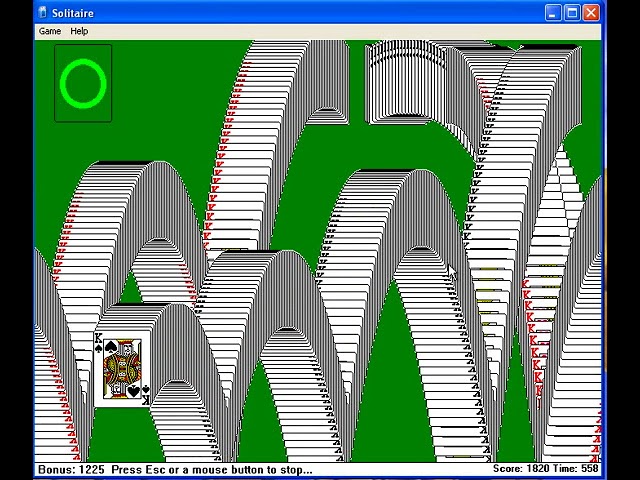The width and height of the screenshot is (640, 480).
Task: Click the empty deck green circle
Action: [83, 84]
